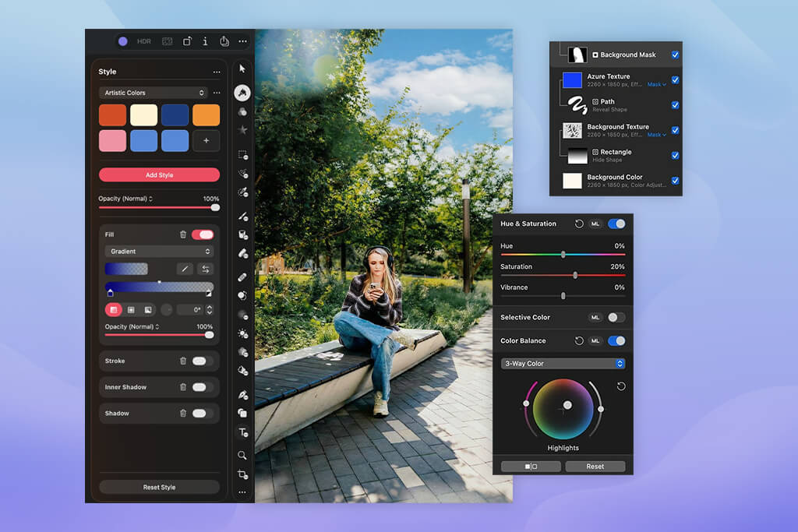Select the Background Color layer thumbnail
The width and height of the screenshot is (798, 532).
(572, 181)
